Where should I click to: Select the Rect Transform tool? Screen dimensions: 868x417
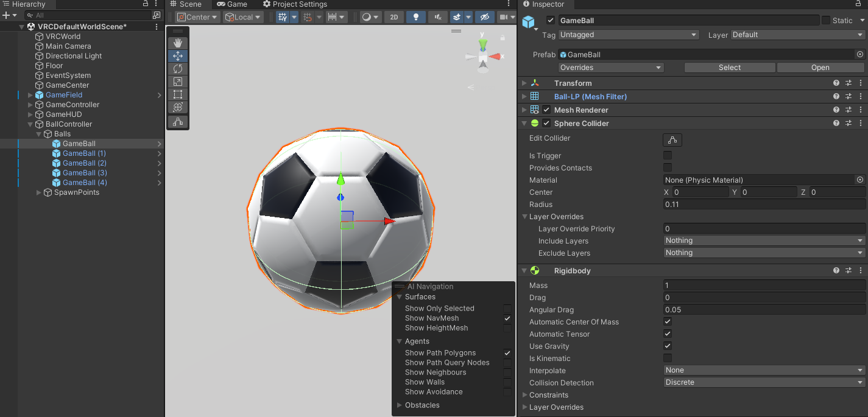click(x=178, y=94)
